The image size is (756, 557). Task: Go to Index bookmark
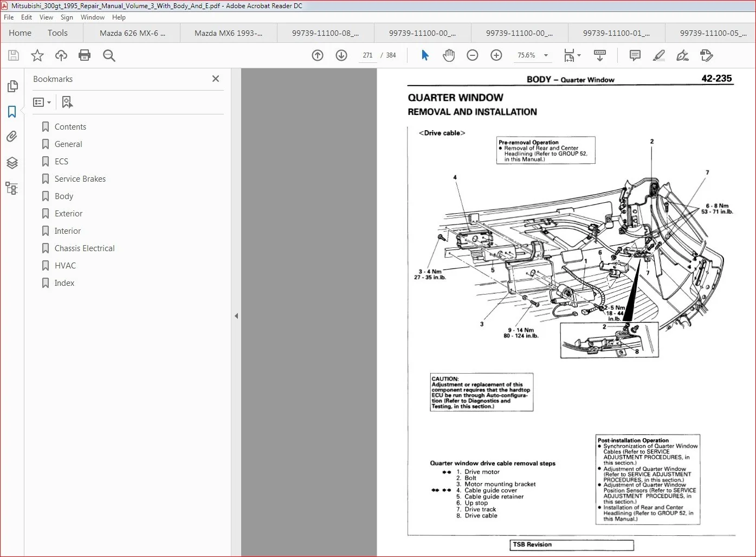click(64, 283)
